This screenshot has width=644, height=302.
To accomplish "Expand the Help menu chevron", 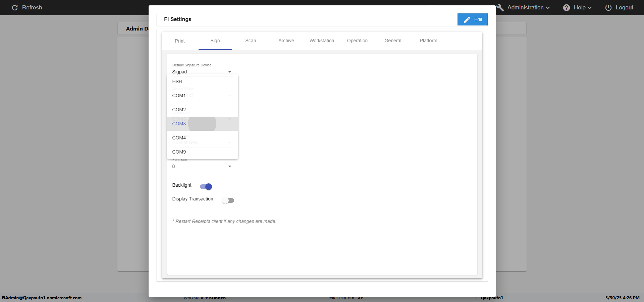I will point(590,8).
